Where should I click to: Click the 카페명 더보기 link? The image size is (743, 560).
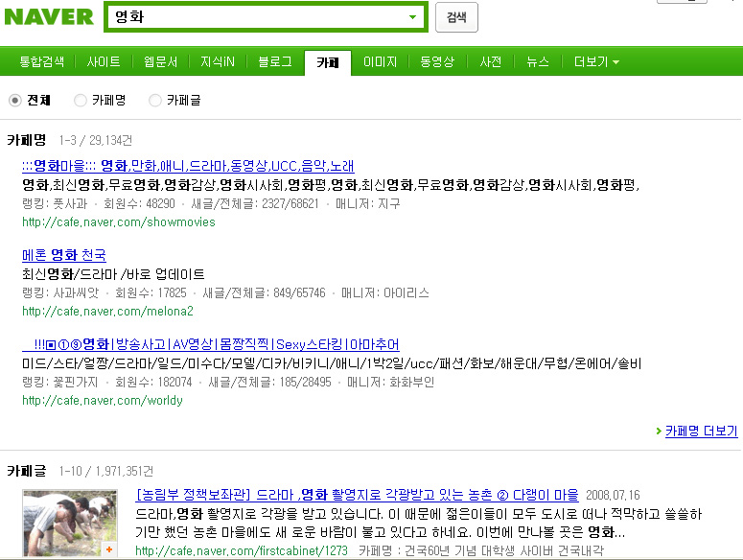point(702,431)
